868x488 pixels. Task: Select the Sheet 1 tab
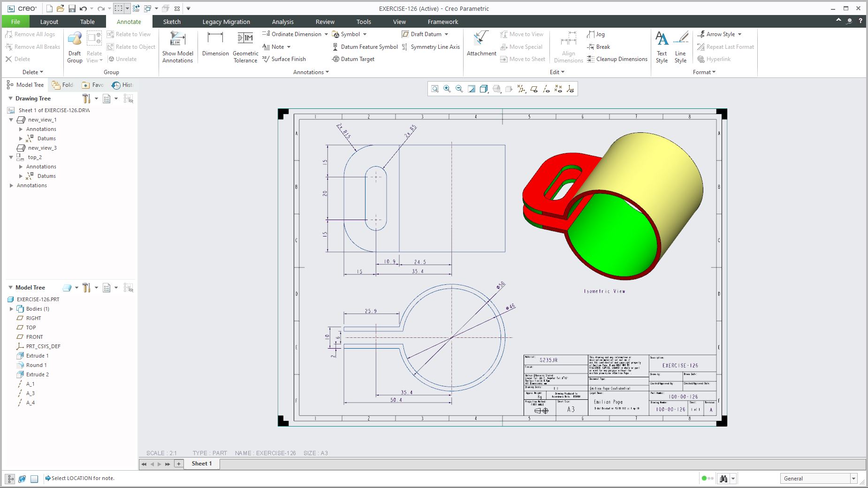pos(202,464)
